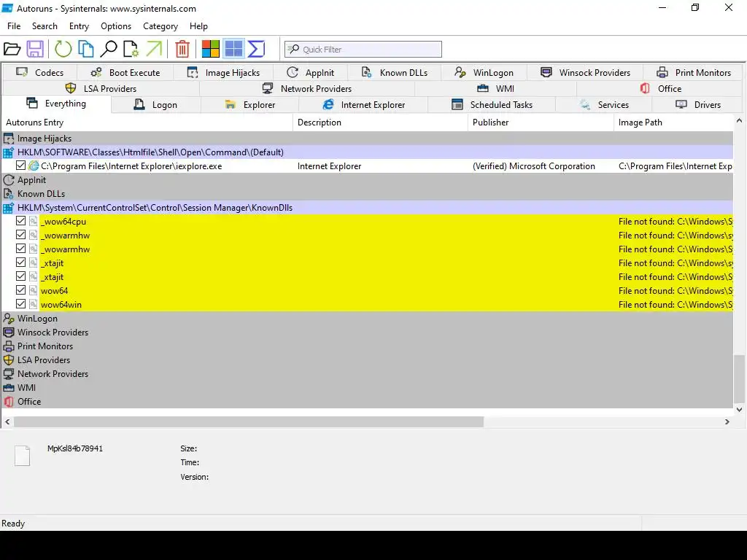Open the Entry menu
The height and width of the screenshot is (560, 747).
[79, 26]
